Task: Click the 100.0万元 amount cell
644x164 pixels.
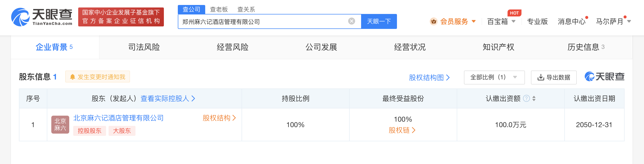Action: pos(511,125)
